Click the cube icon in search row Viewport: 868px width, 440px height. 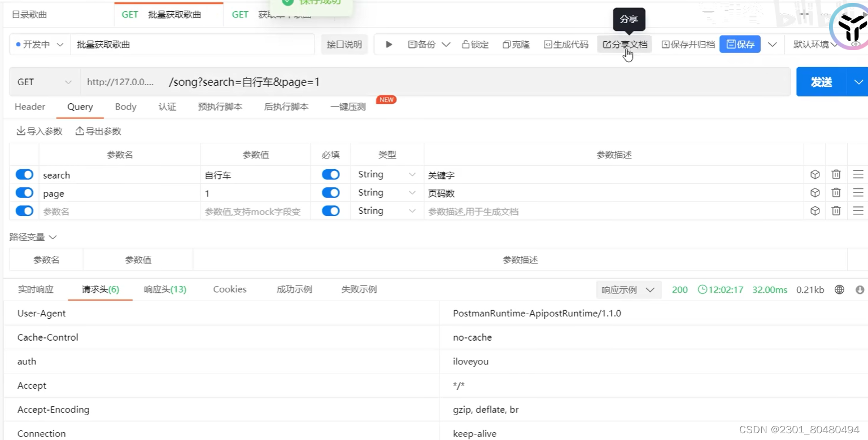pos(815,175)
